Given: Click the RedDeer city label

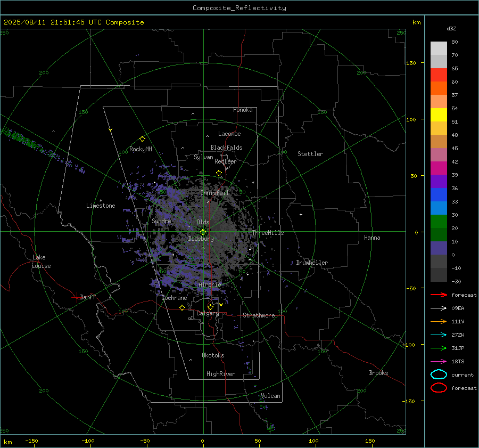Looking at the screenshot, I should click(226, 161).
